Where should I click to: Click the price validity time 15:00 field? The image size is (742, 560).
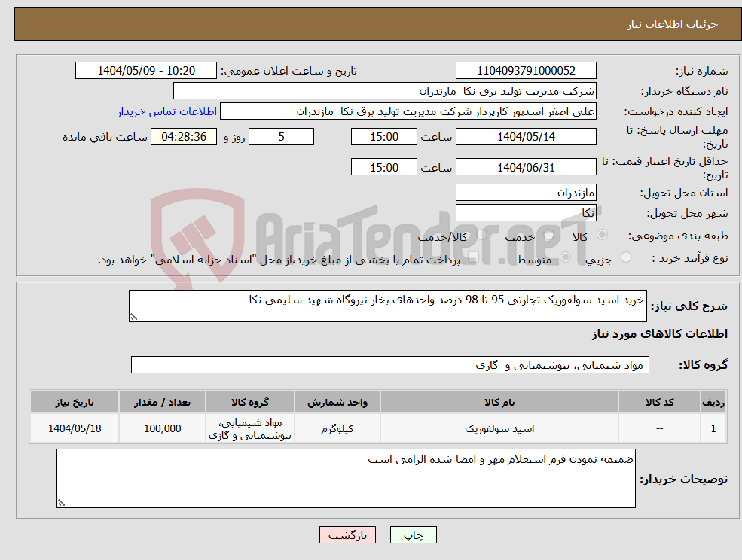[383, 167]
